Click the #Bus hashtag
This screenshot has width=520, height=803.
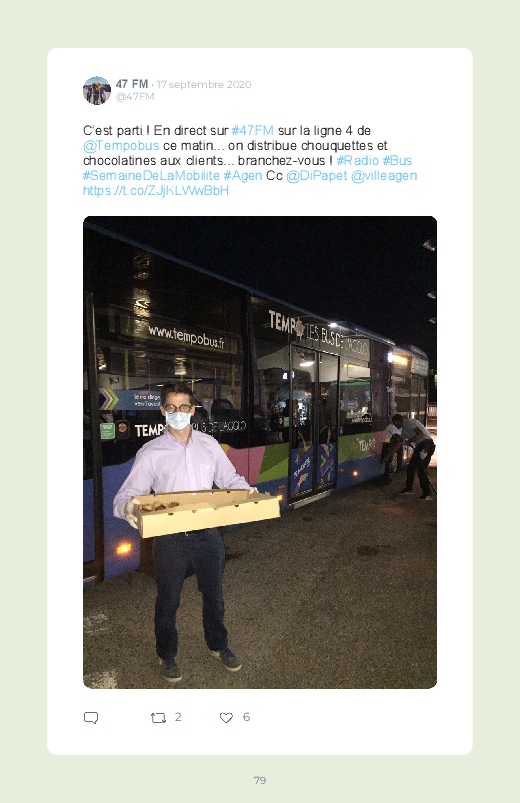[x=398, y=160]
